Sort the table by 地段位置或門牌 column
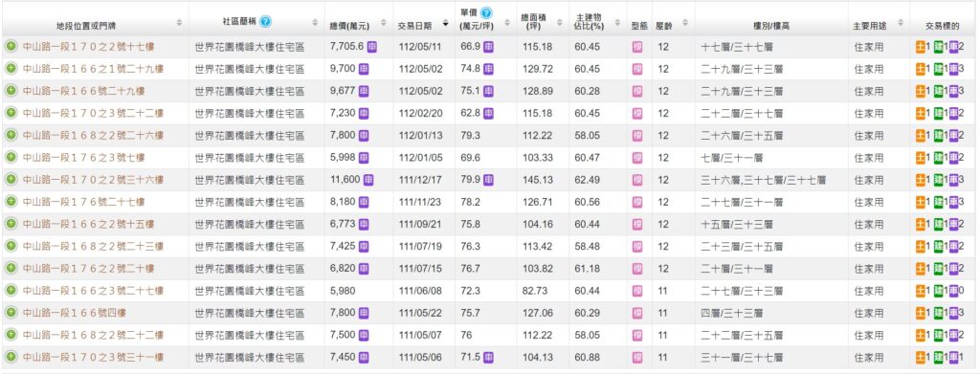Viewport: 980px width, 374px height. [179, 22]
